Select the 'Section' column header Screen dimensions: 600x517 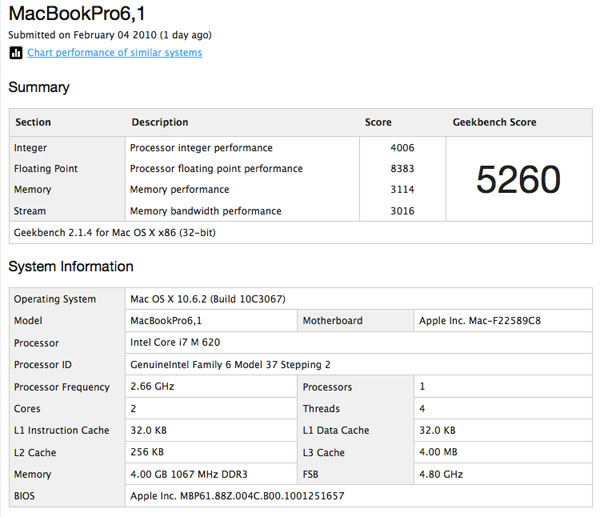point(33,122)
